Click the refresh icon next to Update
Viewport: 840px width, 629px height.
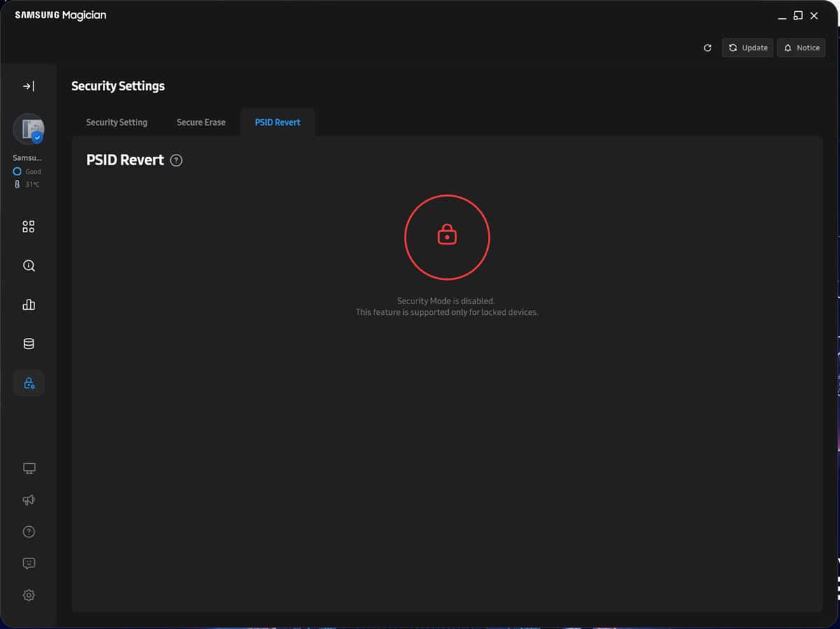(x=708, y=48)
